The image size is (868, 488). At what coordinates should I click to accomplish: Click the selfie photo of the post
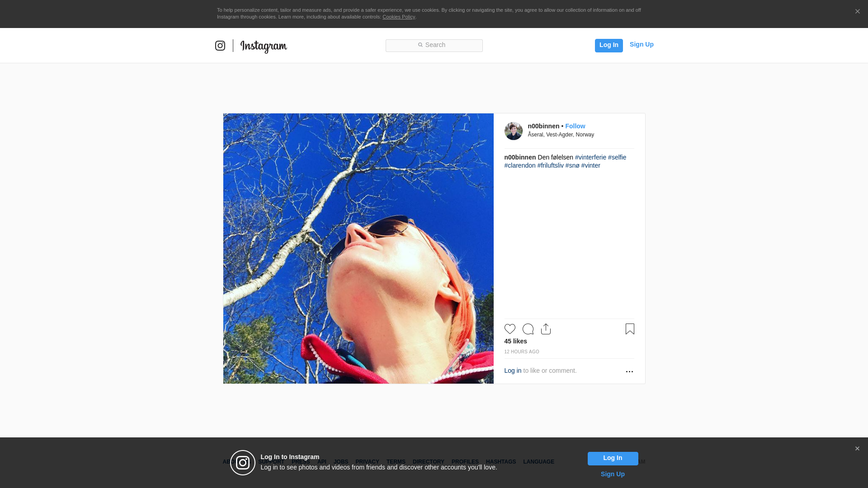[x=359, y=249]
